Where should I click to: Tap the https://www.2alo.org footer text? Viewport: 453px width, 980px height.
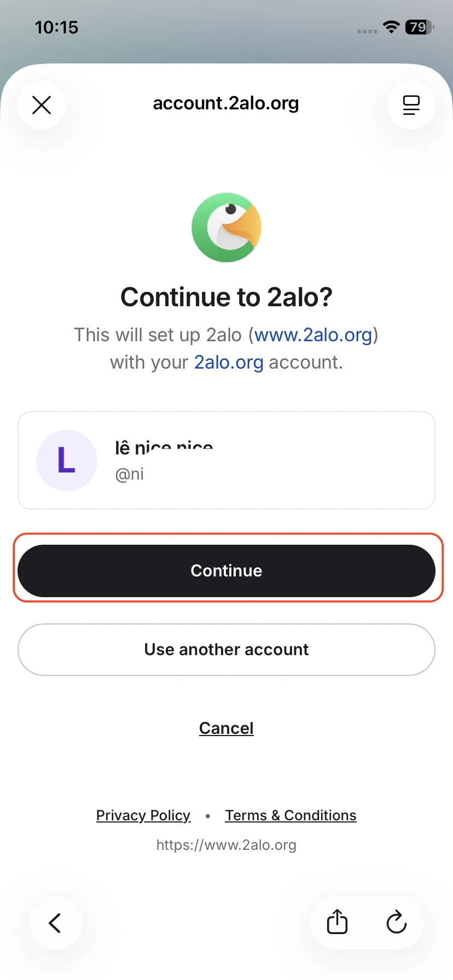(226, 844)
